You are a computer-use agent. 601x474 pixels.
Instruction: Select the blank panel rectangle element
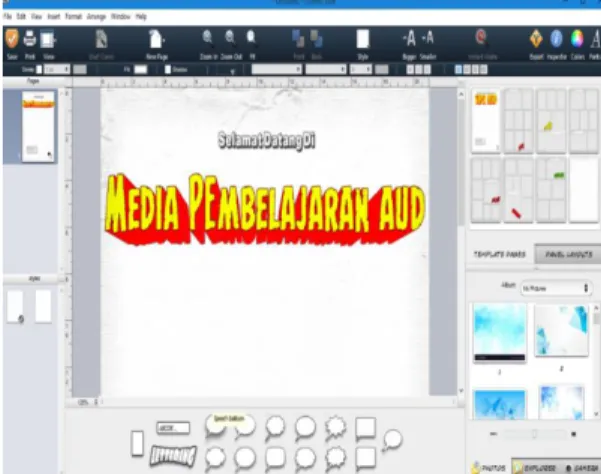pyautogui.click(x=137, y=443)
